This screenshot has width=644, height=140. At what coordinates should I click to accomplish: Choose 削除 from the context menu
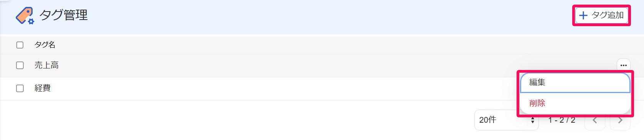(x=575, y=103)
